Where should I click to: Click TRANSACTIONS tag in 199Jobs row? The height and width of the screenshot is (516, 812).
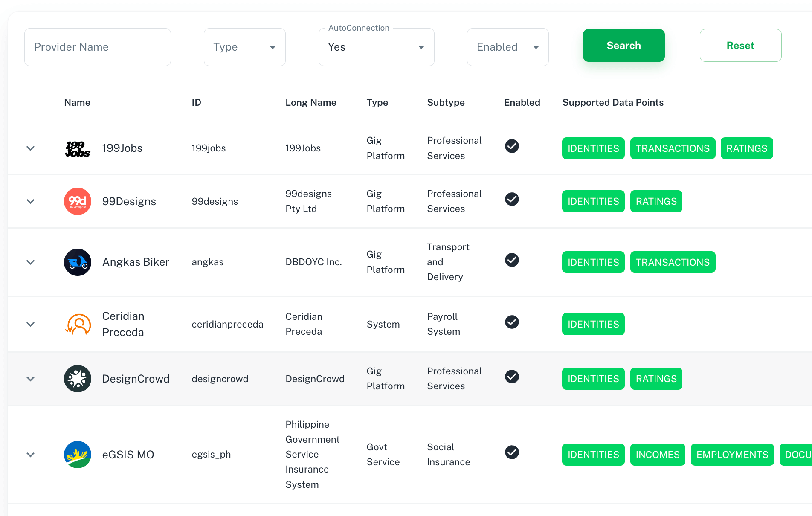point(673,148)
